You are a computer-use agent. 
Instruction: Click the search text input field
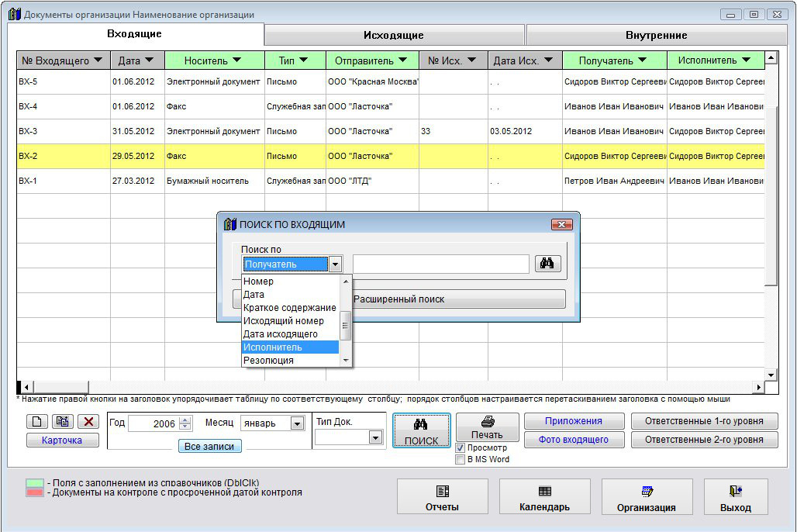coord(440,264)
